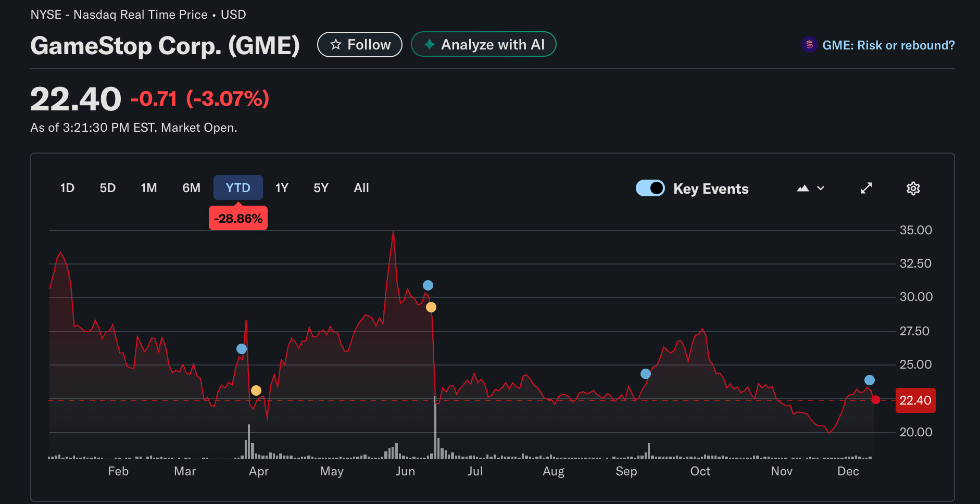Screen dimensions: 980x504
Task: Open 'GME: Risk or rebound?' link
Action: (888, 45)
